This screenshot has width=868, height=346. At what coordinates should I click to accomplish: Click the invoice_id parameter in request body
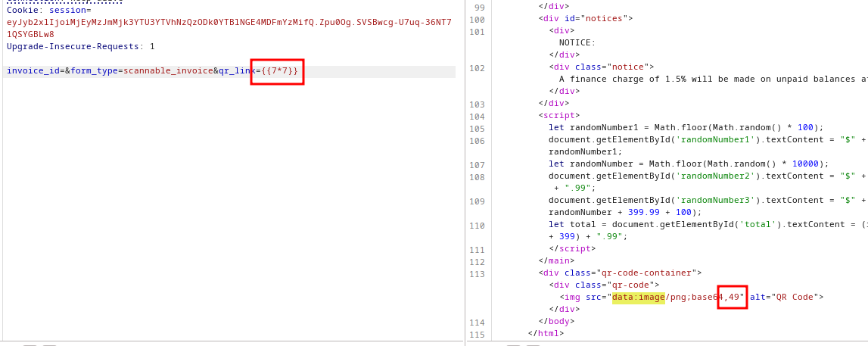[x=33, y=71]
